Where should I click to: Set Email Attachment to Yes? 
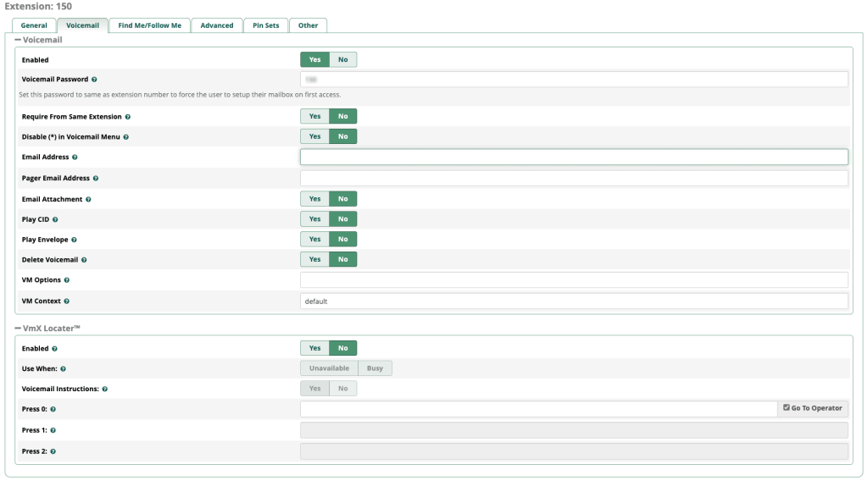(314, 199)
